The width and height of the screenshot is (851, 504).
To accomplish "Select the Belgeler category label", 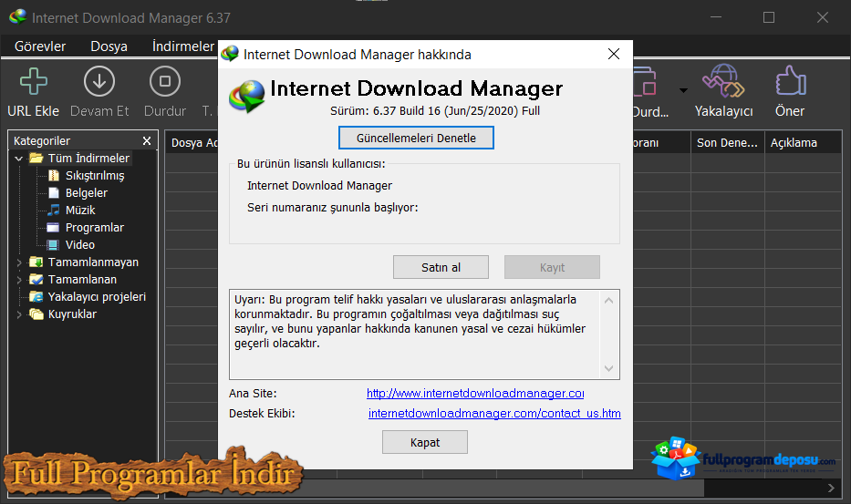I will click(87, 192).
